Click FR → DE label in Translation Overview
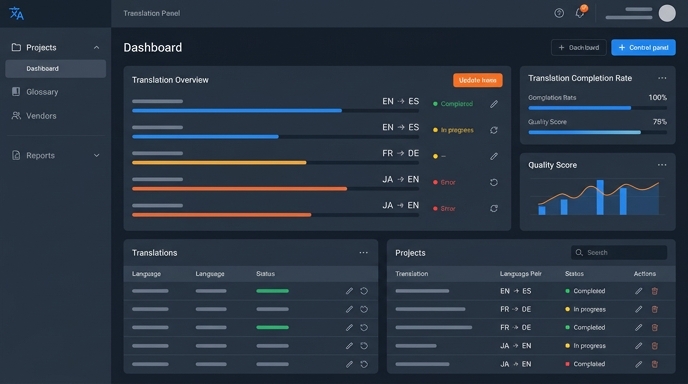This screenshot has width=688, height=384. [x=401, y=153]
